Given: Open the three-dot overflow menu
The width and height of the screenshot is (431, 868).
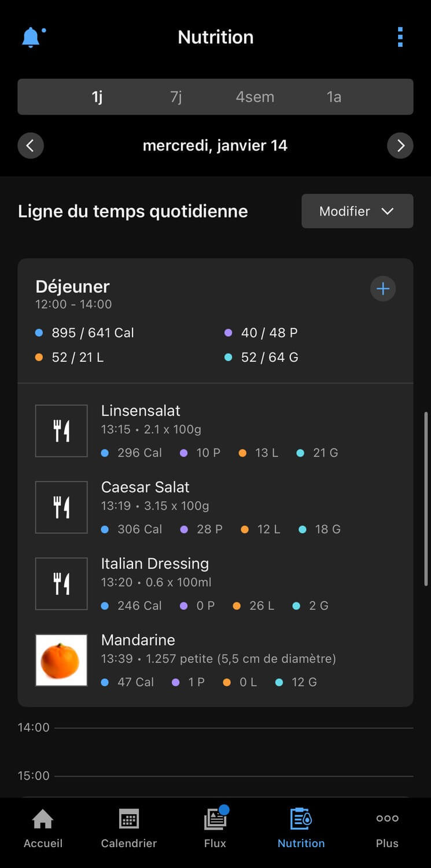Looking at the screenshot, I should [400, 37].
